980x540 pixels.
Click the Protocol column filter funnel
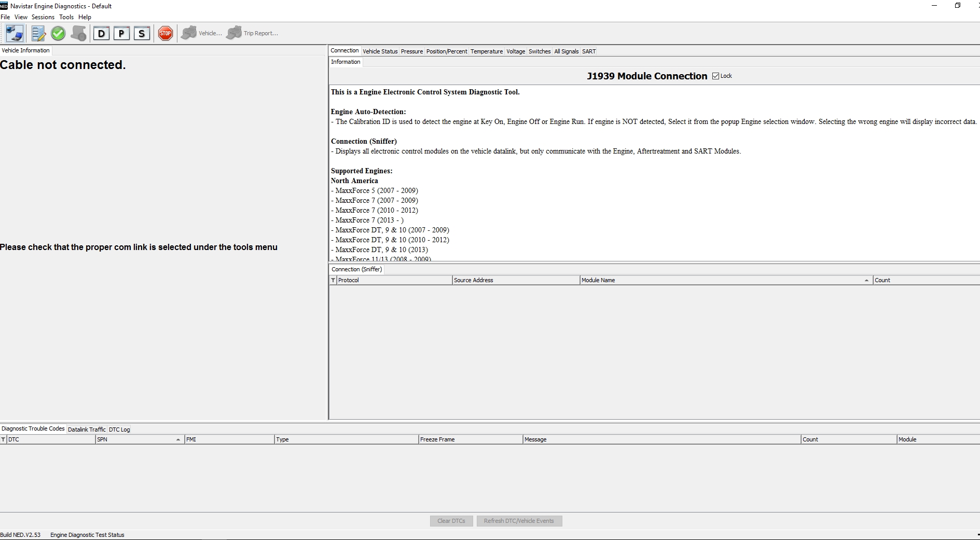pyautogui.click(x=334, y=280)
